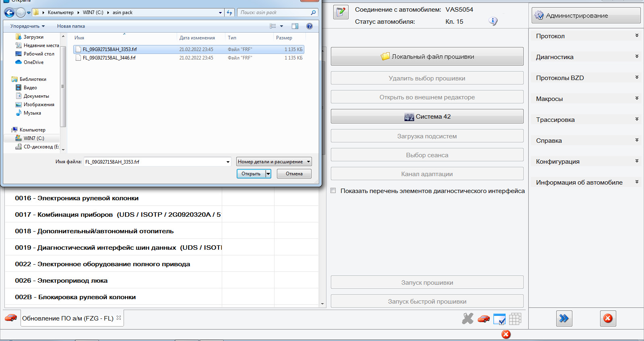
Task: Sort files by Тип column header
Action: pos(249,38)
